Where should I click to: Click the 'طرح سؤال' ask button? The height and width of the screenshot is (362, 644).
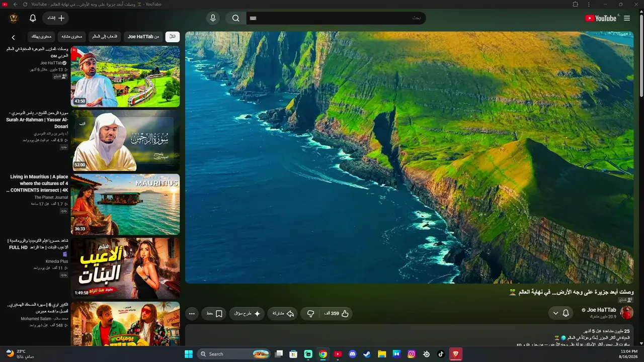(x=247, y=314)
